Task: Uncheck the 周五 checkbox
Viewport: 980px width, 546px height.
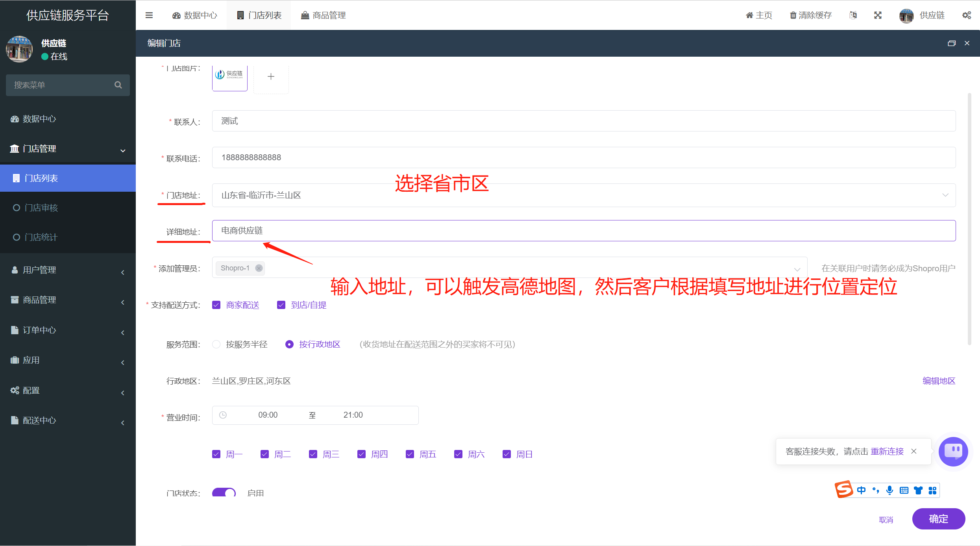Action: [410, 454]
